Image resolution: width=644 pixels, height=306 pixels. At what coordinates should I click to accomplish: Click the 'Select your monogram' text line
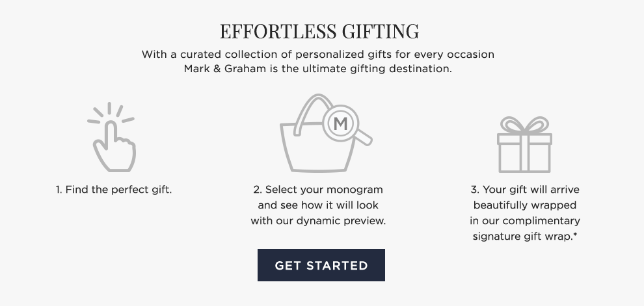coord(318,190)
